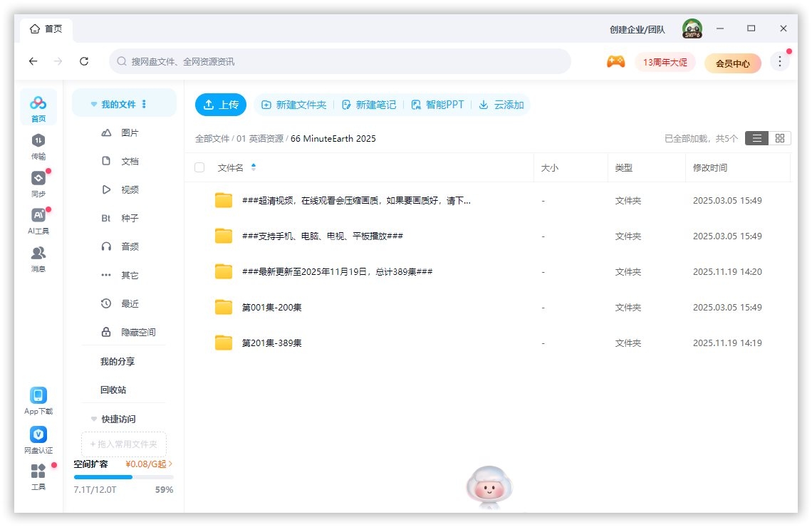Image resolution: width=812 pixels, height=527 pixels.
Task: Collapse the 快捷访问 section
Action: [94, 419]
